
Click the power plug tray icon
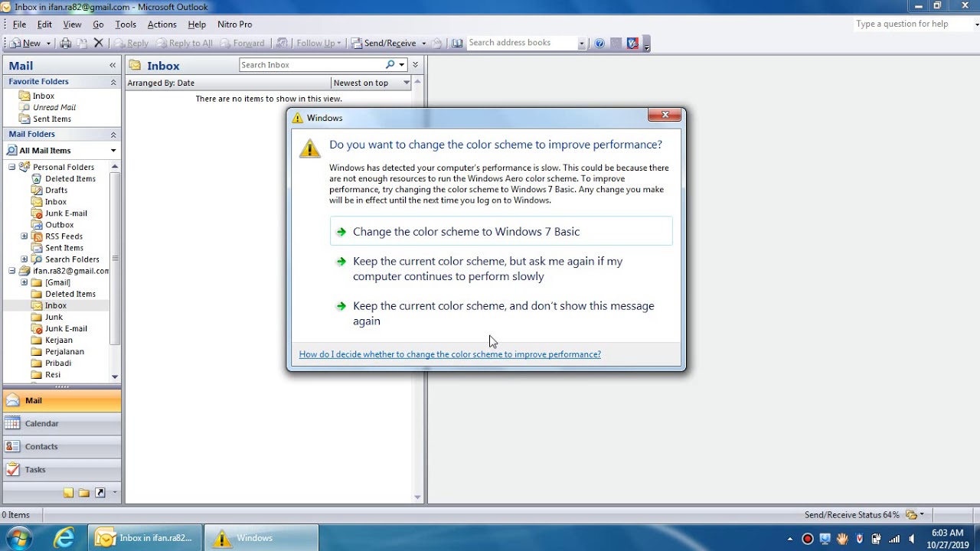coord(877,539)
